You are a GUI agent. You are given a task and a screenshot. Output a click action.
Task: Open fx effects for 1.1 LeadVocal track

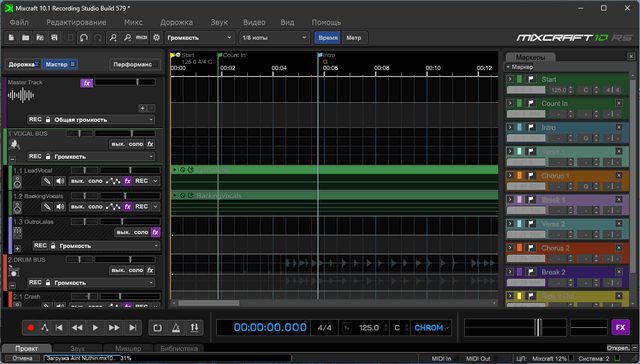point(127,181)
